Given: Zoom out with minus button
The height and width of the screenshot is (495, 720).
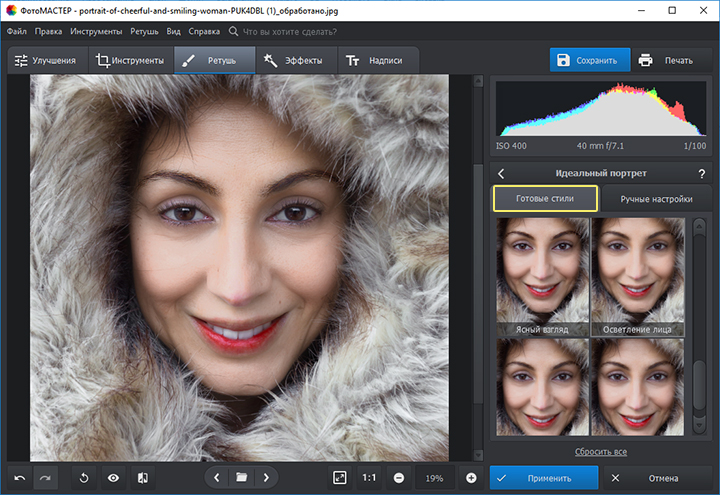Looking at the screenshot, I should (x=399, y=478).
